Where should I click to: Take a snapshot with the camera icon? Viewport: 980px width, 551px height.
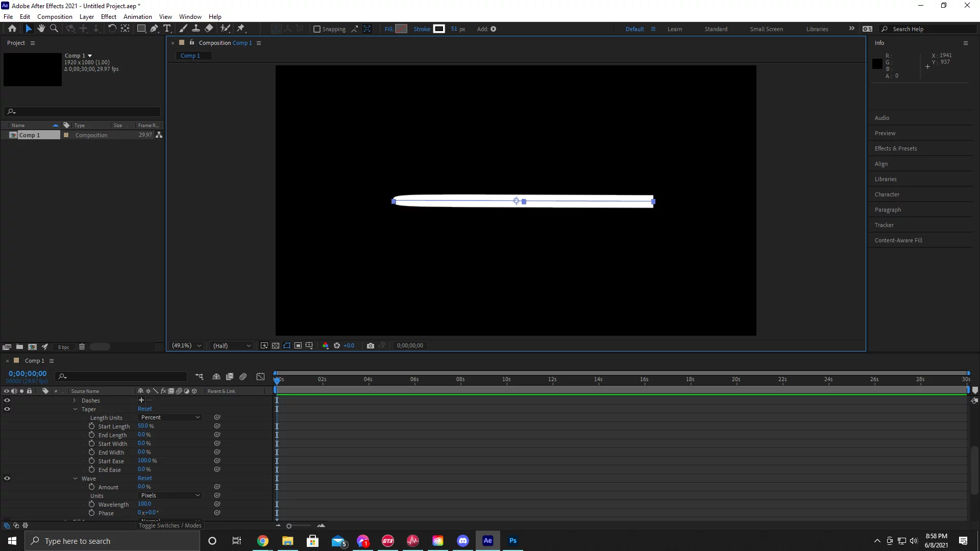(x=371, y=346)
